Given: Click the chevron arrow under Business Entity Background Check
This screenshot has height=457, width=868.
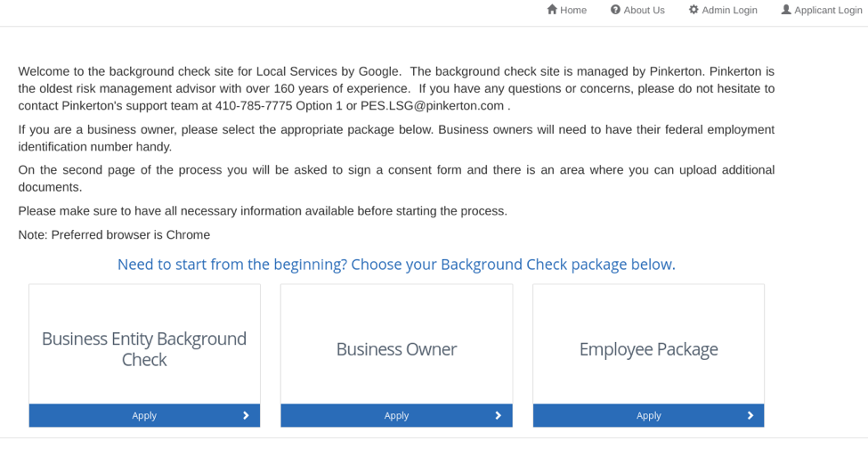Looking at the screenshot, I should (246, 415).
